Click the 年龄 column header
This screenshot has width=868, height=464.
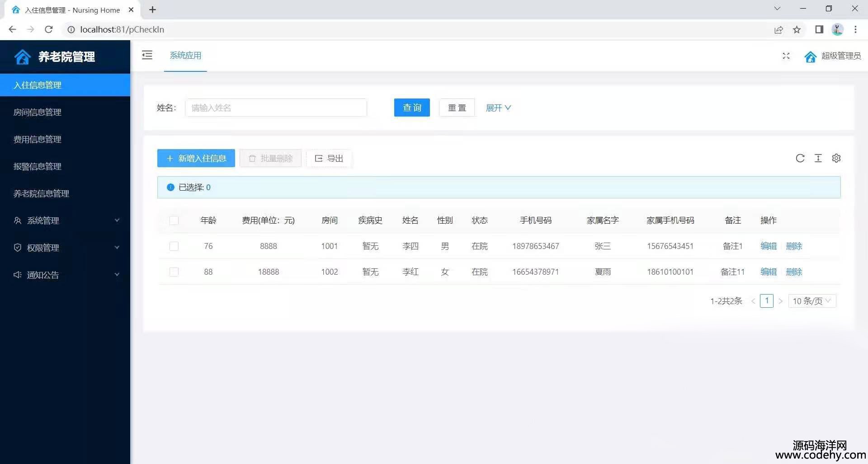click(208, 220)
